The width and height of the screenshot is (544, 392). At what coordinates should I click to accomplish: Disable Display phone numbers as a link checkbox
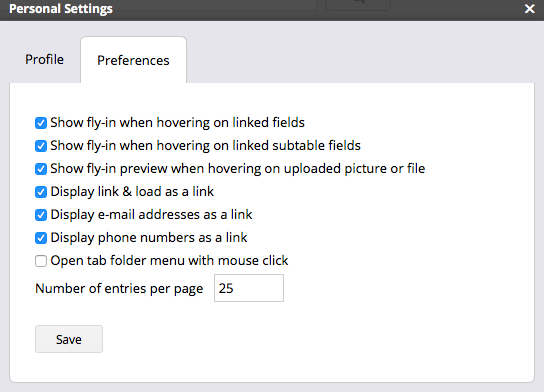(41, 238)
